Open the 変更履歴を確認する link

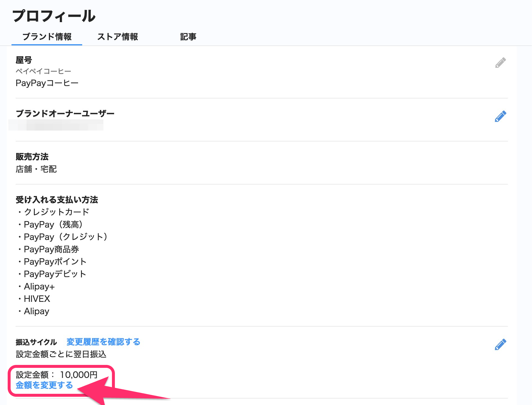[103, 342]
